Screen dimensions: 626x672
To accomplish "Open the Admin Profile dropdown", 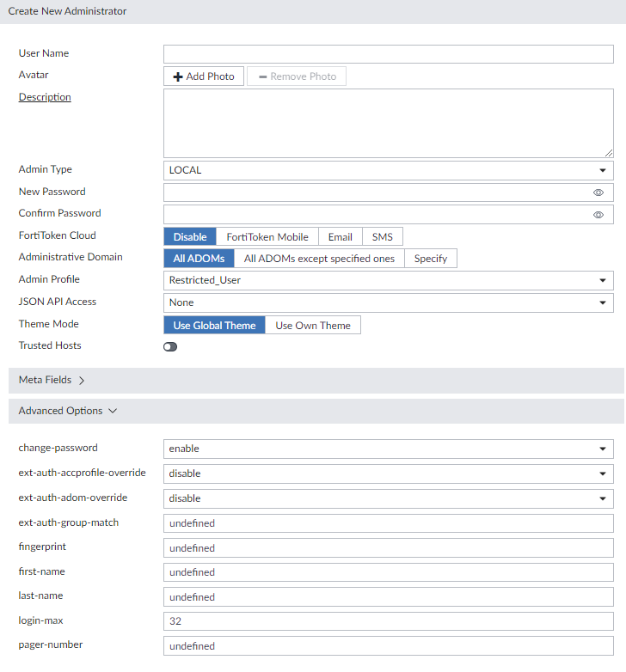I will pos(388,280).
